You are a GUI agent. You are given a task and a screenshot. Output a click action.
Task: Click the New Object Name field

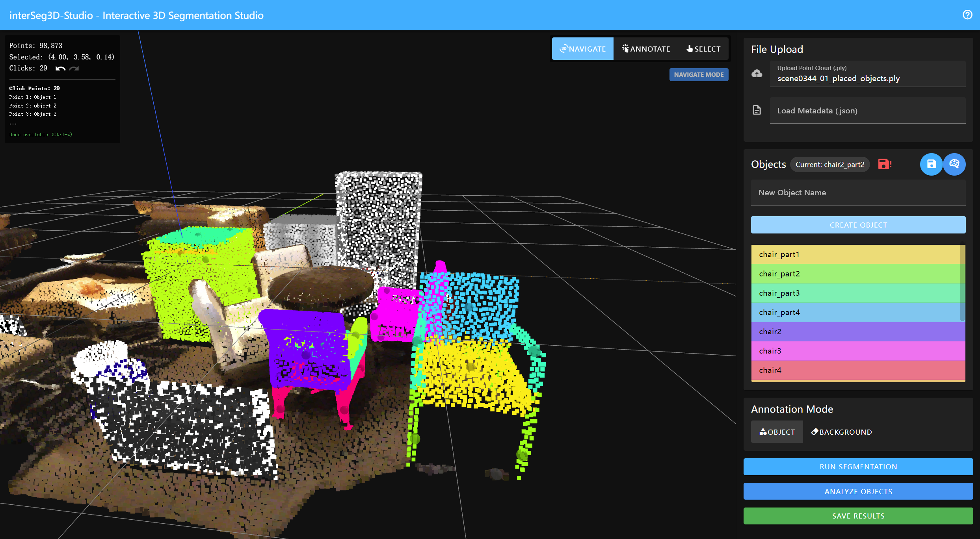point(858,193)
